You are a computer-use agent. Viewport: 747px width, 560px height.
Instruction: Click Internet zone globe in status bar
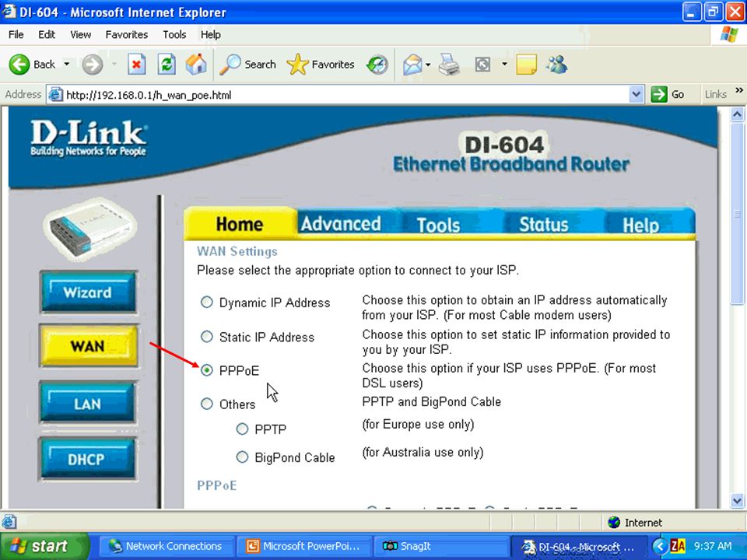tap(614, 523)
